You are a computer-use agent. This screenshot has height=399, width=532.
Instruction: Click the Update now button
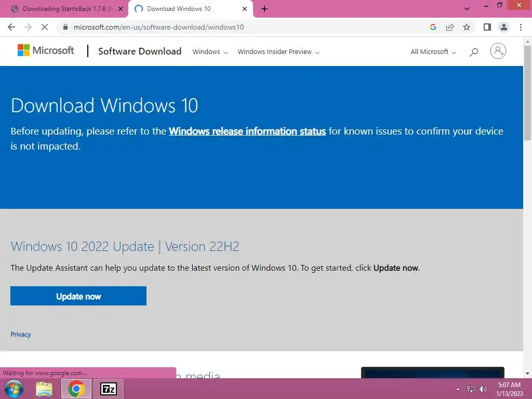click(78, 296)
